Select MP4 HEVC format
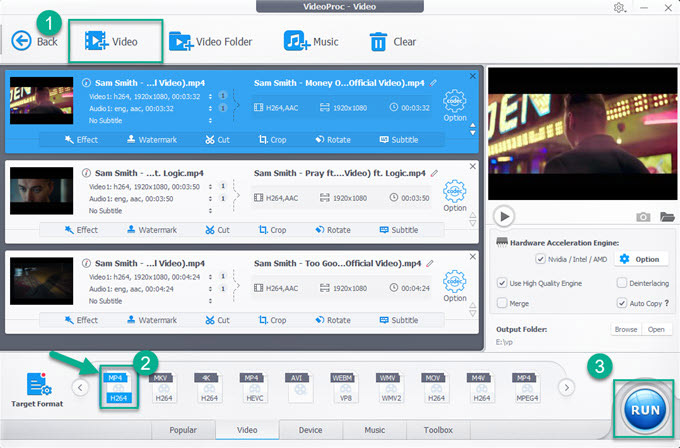 255,387
